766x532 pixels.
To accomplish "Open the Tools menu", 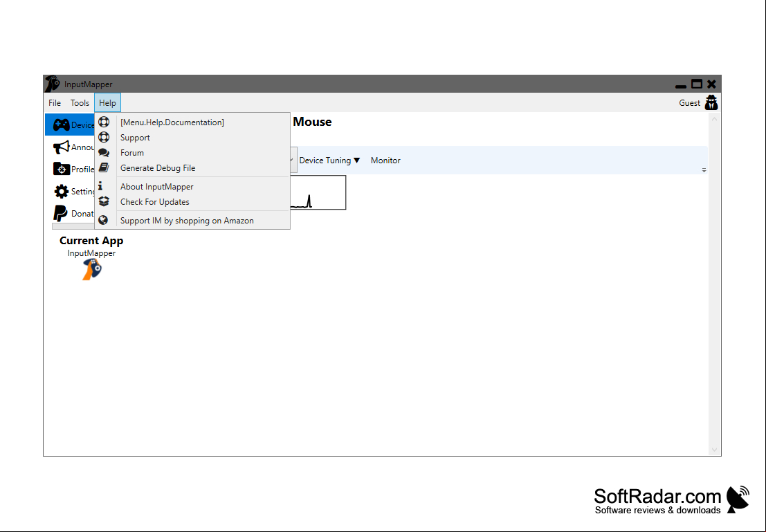I will point(80,103).
